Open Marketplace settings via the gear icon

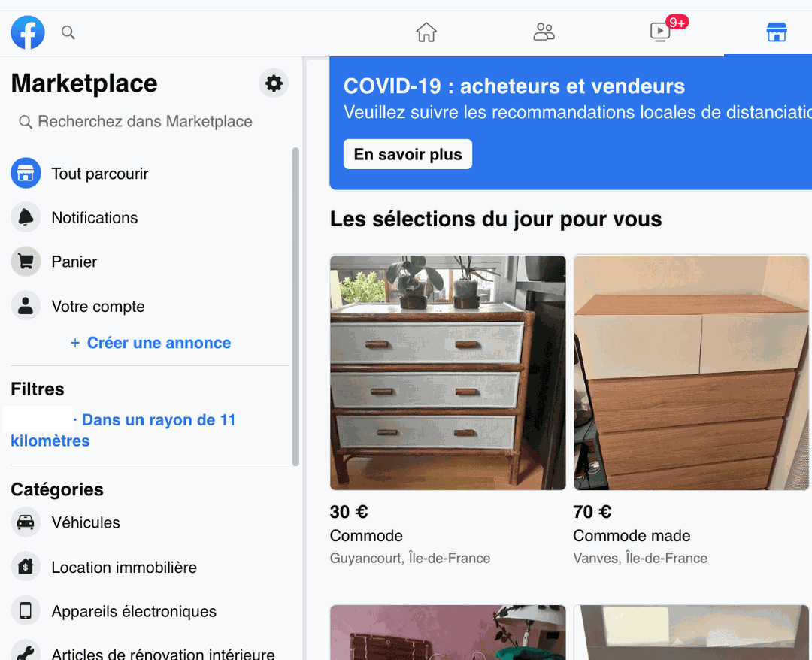(x=273, y=83)
